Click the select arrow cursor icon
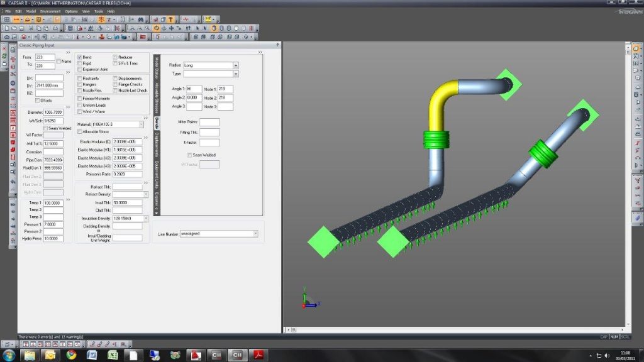Image resolution: width=644 pixels, height=362 pixels. 197,28
